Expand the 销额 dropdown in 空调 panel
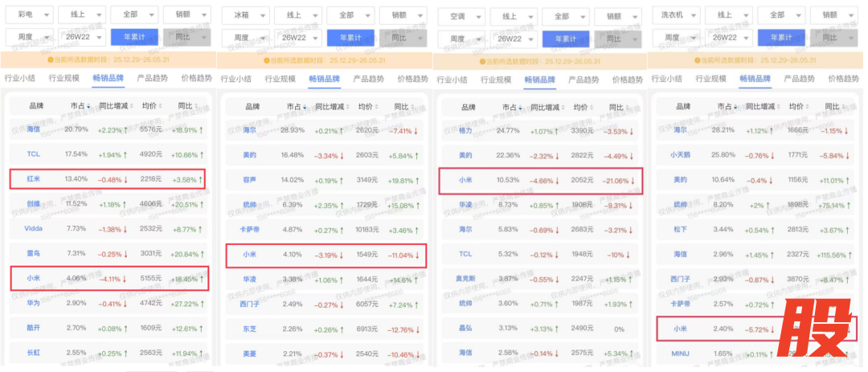The height and width of the screenshot is (372, 868). (x=618, y=17)
